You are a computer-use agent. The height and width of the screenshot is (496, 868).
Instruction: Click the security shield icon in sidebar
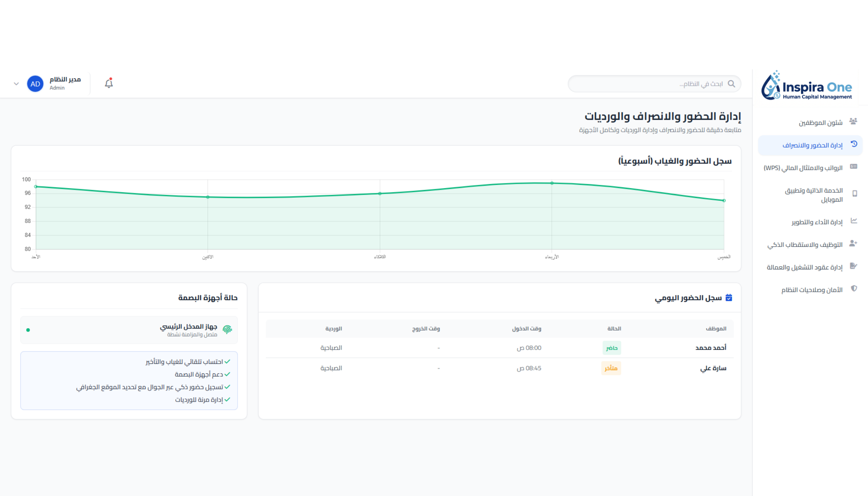point(854,288)
